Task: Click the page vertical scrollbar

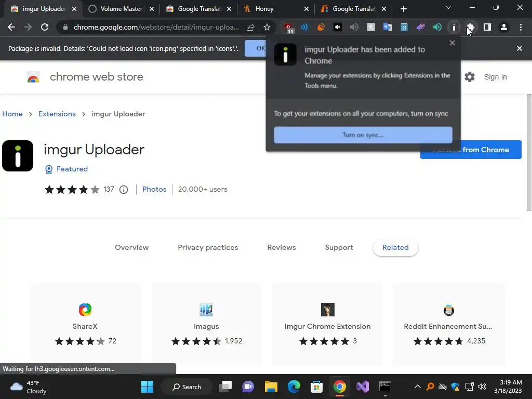Action: [529, 153]
